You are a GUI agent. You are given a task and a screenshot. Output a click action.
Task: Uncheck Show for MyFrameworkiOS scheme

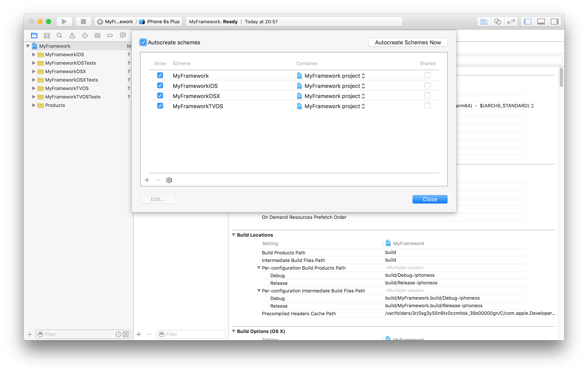(x=160, y=86)
